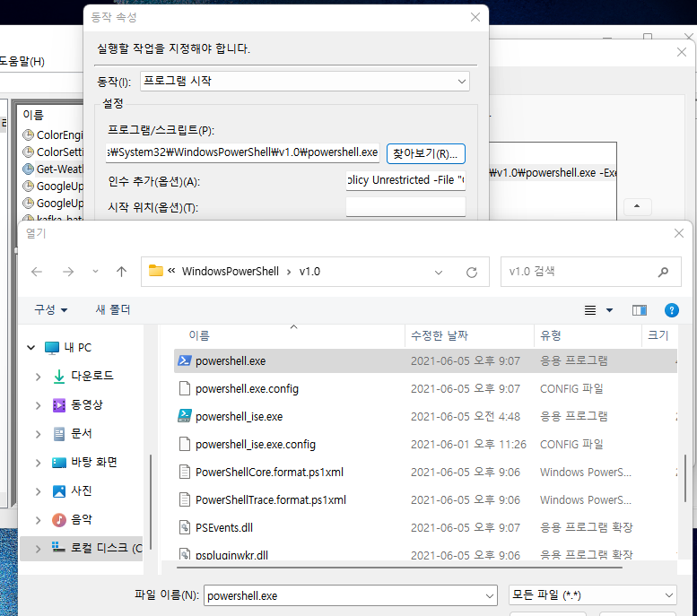The width and height of the screenshot is (697, 616).
Task: Select PowerShellCore.format.ps1xml file
Action: coord(425,472)
